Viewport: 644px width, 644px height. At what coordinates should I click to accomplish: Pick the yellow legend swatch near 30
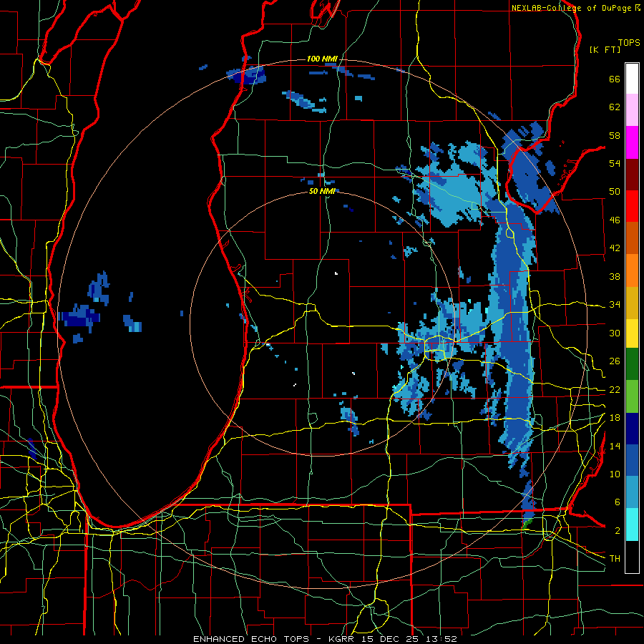tap(632, 333)
